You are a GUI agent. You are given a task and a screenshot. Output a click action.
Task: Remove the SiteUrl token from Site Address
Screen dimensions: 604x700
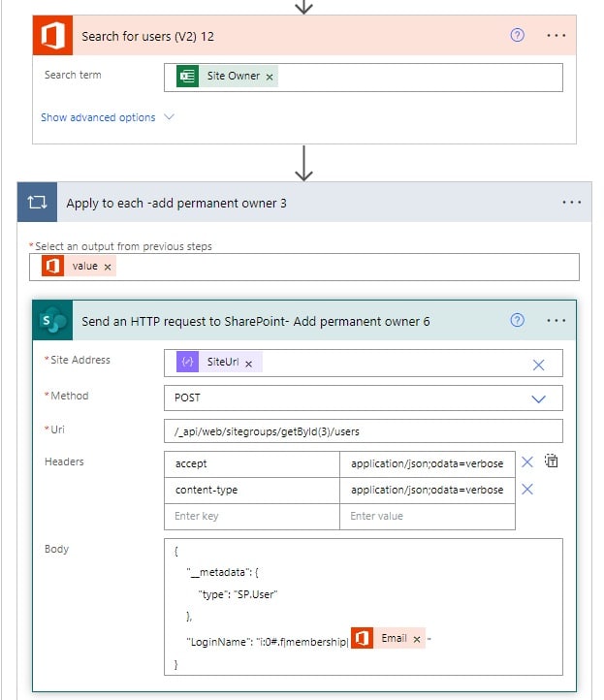click(x=248, y=364)
